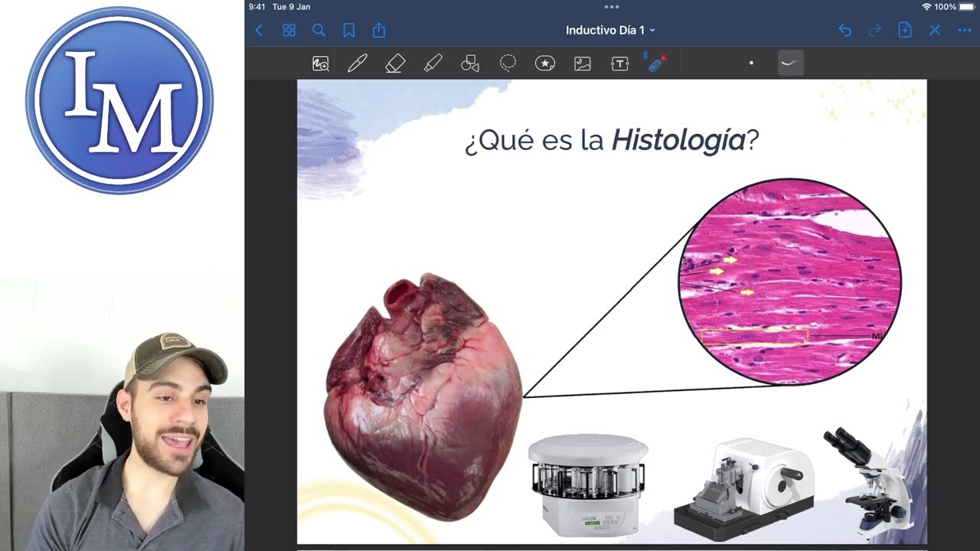Tap the 9:41 clock in status bar
The height and width of the screenshot is (551, 980).
pos(257,7)
